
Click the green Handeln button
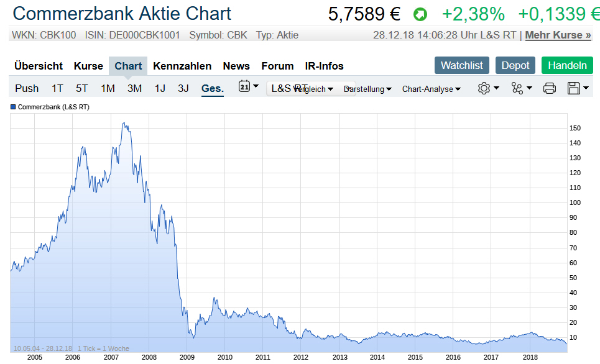(x=567, y=65)
